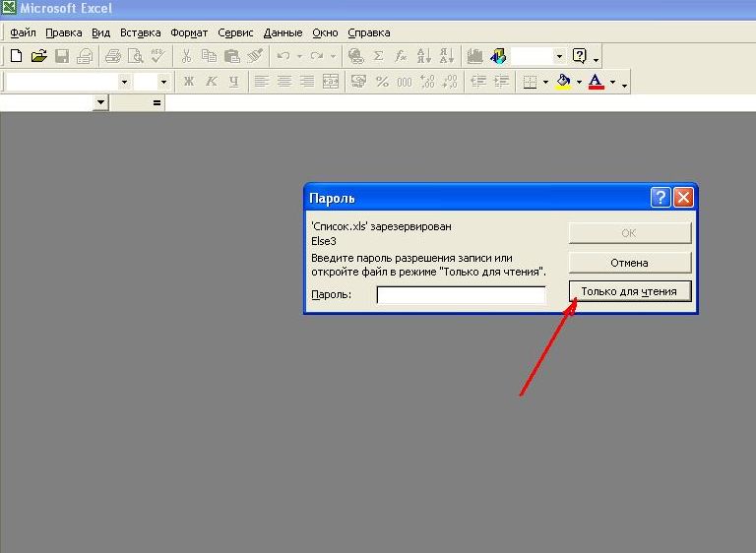
Task: Expand the redo history arrow
Action: (x=333, y=56)
